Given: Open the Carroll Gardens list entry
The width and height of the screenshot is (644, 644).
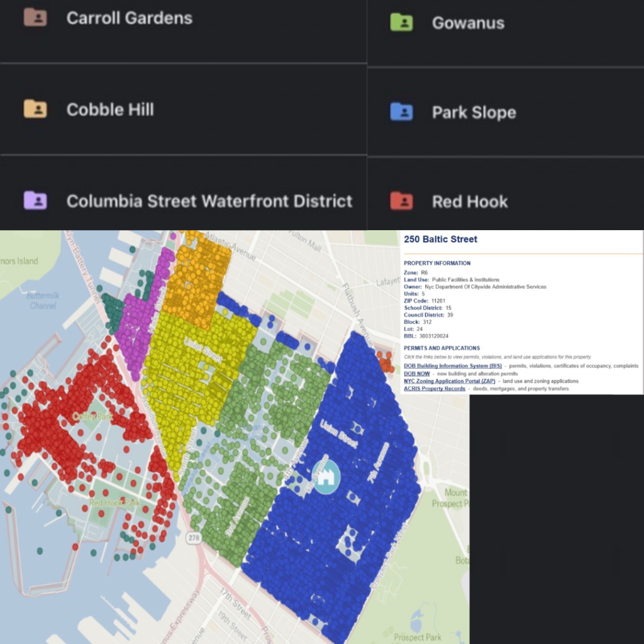Looking at the screenshot, I should [x=129, y=18].
